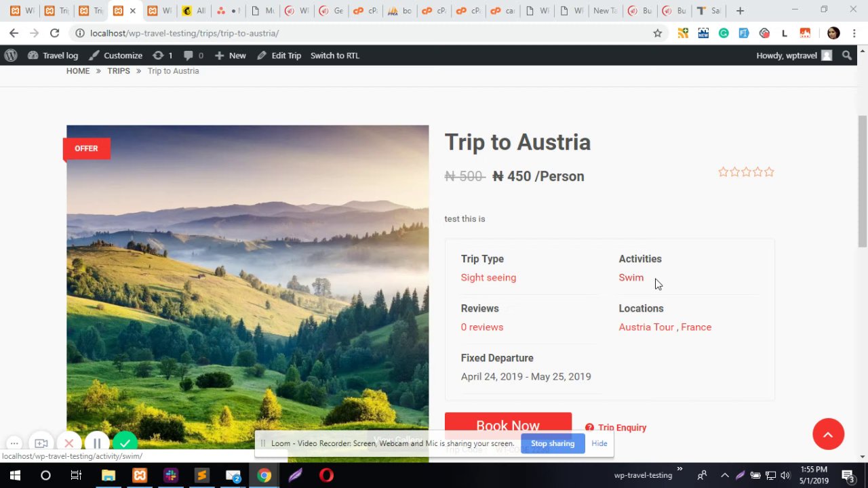The width and height of the screenshot is (868, 488).
Task: Open the admin bar search icon
Action: click(x=847, y=56)
